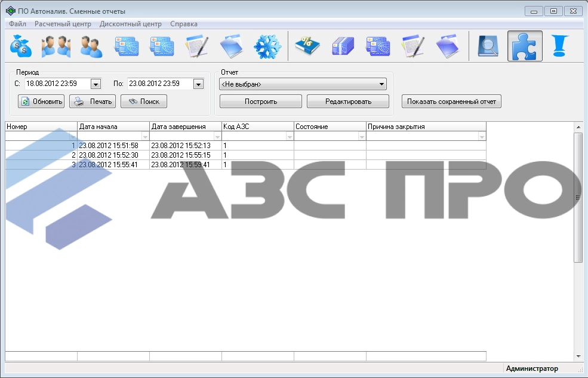Viewport: 588px width, 378px height.
Task: Open the Дисконтный центр menu
Action: (x=131, y=24)
